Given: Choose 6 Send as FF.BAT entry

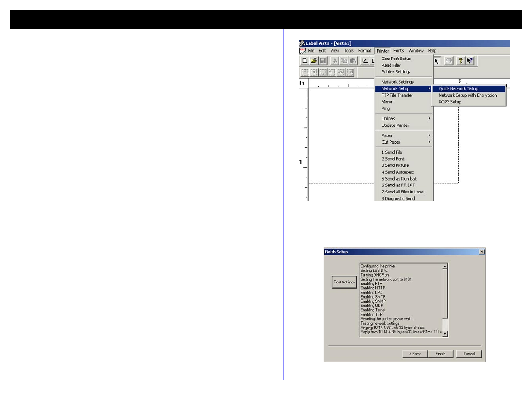Looking at the screenshot, I should click(x=404, y=185).
